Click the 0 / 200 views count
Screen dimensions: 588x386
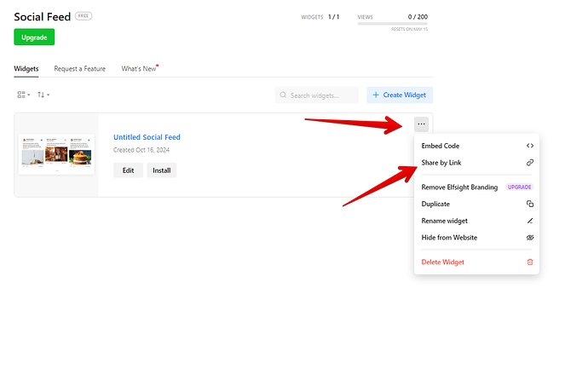(418, 17)
